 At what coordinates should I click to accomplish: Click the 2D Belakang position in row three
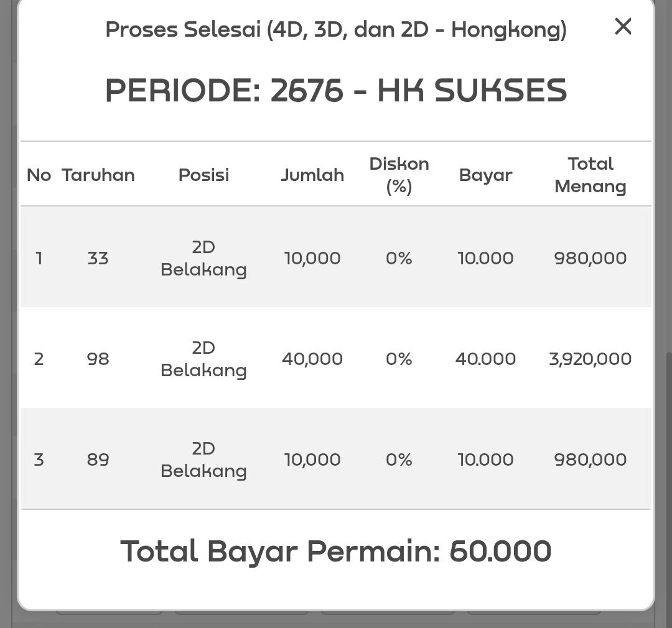203,459
